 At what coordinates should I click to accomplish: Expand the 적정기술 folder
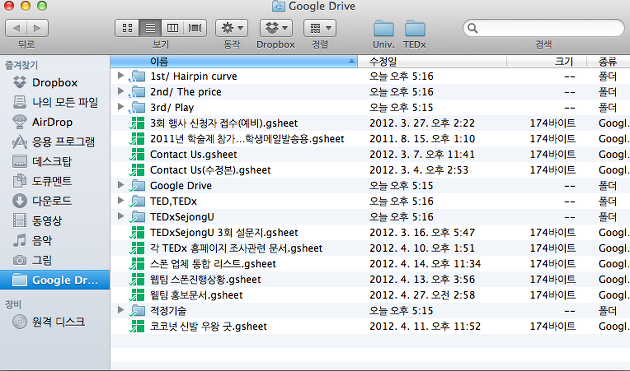(x=120, y=310)
